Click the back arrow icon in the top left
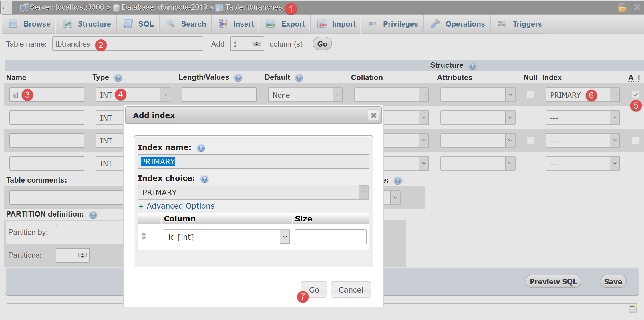Screen dimensions: 644x320 (6, 8)
